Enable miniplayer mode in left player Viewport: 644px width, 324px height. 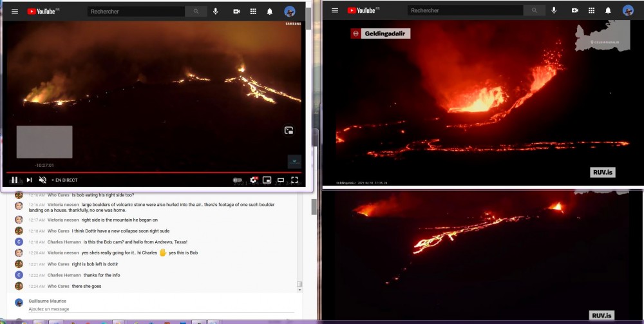[x=267, y=180]
